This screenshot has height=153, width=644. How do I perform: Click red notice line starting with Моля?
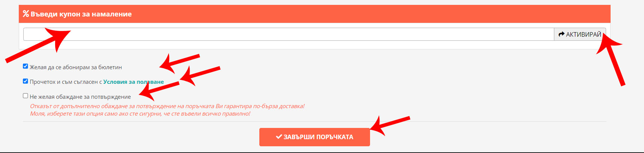140,114
